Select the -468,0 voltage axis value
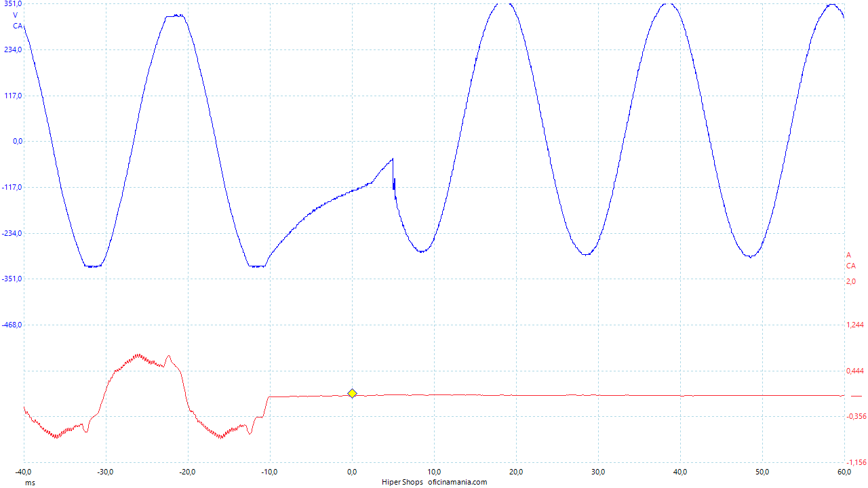This screenshot has height=488, width=868. coord(11,325)
